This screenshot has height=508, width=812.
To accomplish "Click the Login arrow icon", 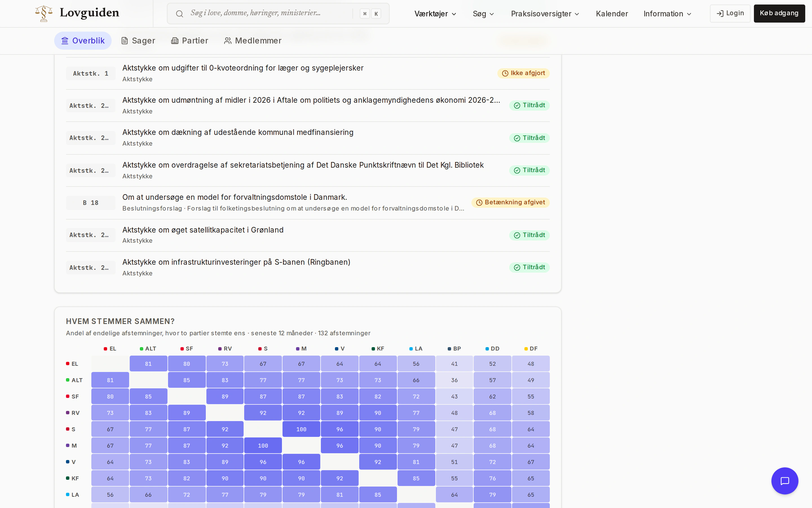I will point(720,14).
